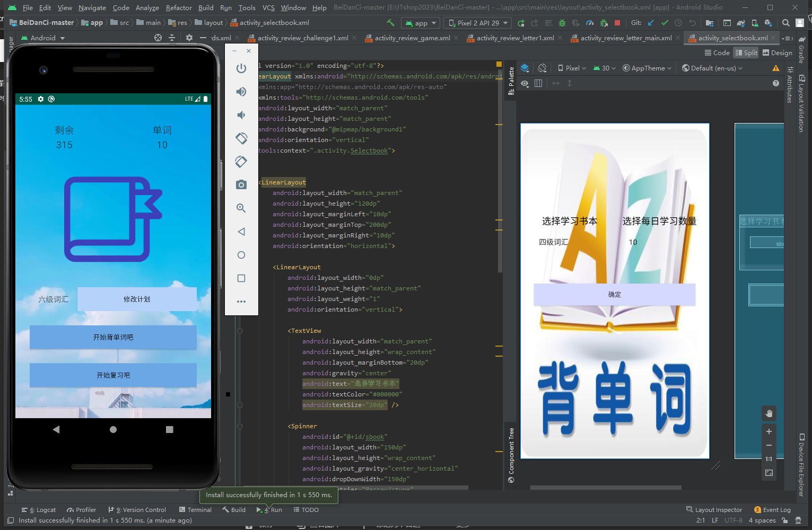The width and height of the screenshot is (812, 530).
Task: Zoom in design preview with plus icon
Action: [x=769, y=431]
